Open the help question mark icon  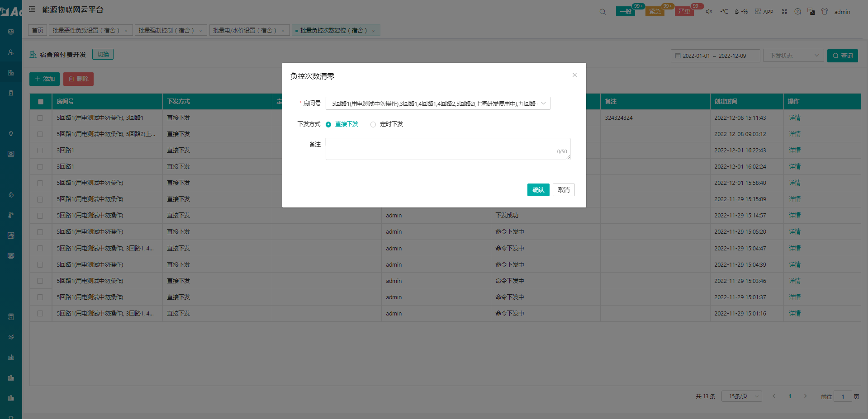[x=797, y=11]
